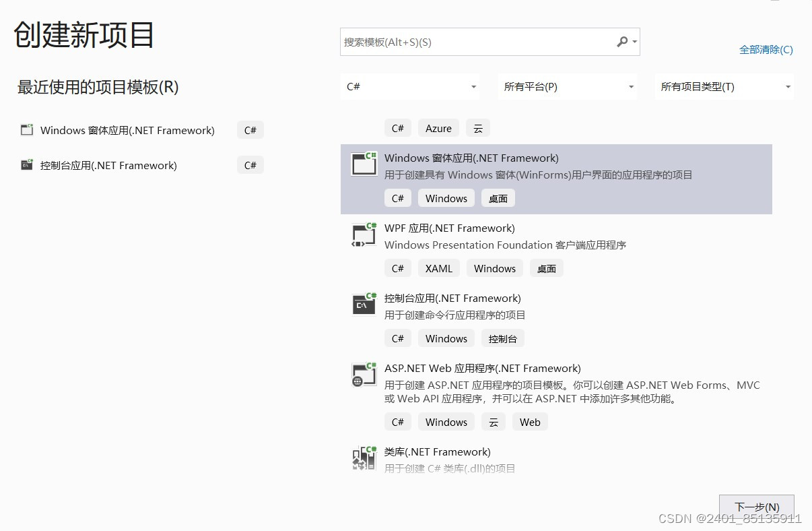Expand the search box history arrow
Viewport: 812px width, 531px height.
[634, 42]
